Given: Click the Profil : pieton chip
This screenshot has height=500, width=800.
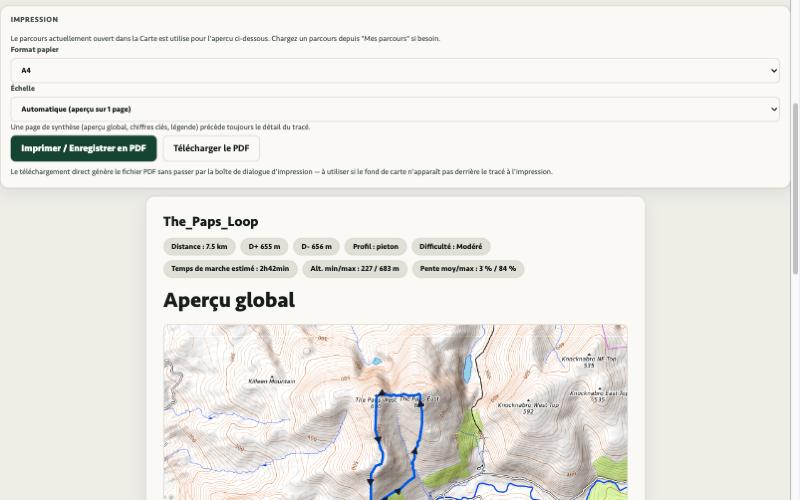Looking at the screenshot, I should [376, 246].
